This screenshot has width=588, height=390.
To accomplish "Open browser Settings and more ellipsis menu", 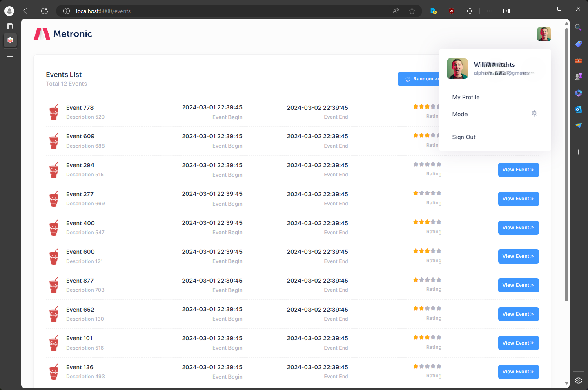I will [x=489, y=11].
